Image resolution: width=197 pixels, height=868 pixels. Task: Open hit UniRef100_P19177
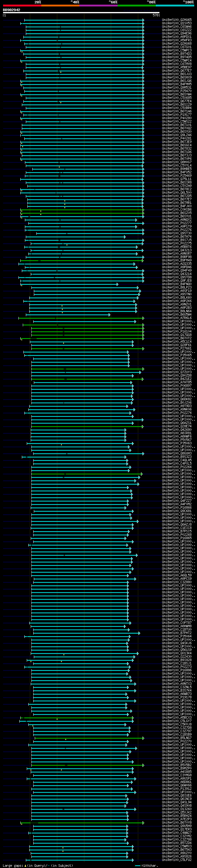(x=177, y=115)
